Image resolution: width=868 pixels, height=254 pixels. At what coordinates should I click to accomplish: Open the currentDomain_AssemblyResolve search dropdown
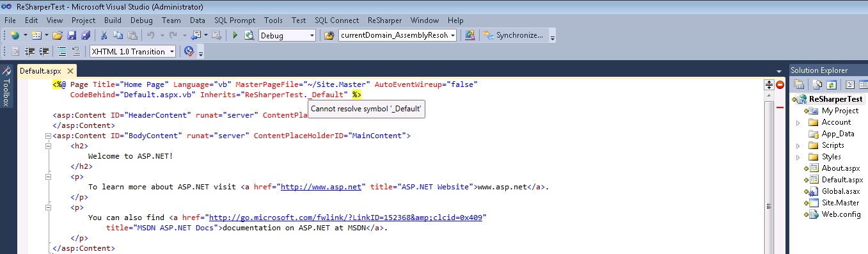tap(452, 35)
